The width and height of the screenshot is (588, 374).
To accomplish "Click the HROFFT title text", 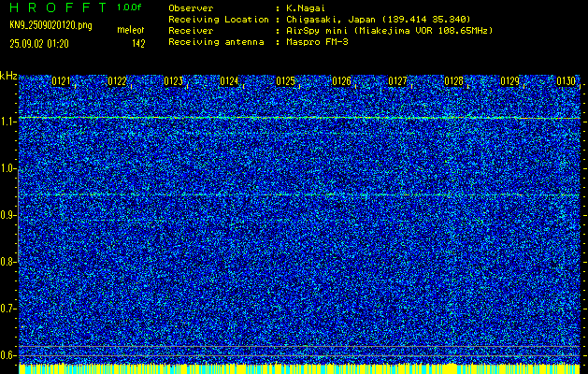I will coord(58,7).
